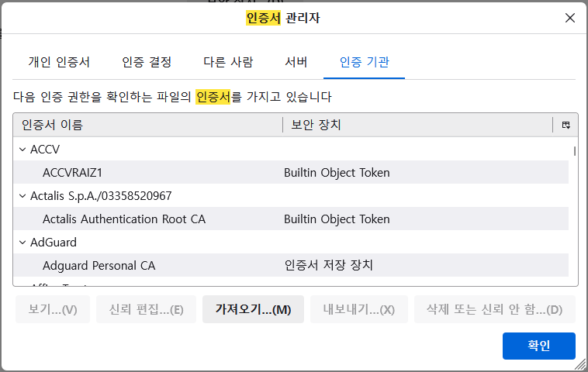Click ACCVRAIZ1's Builtin Object Token cell

(337, 173)
